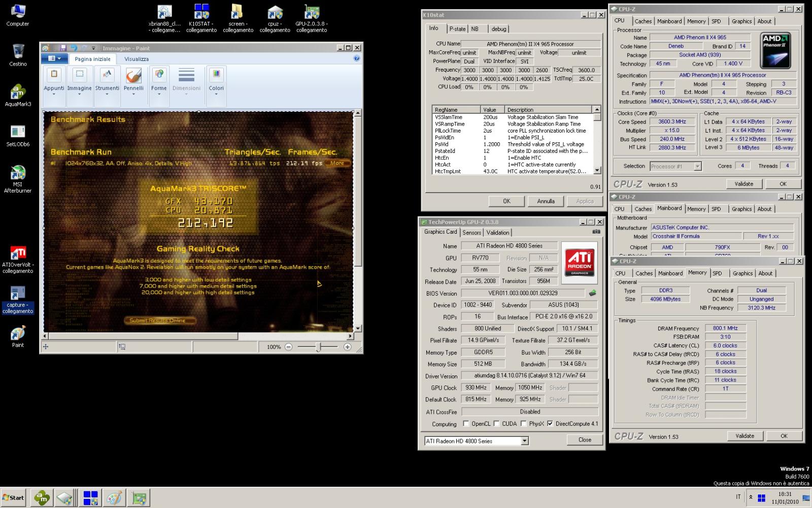Open the Cestino recycle bin icon
Image resolution: width=812 pixels, height=508 pixels.
(18, 55)
